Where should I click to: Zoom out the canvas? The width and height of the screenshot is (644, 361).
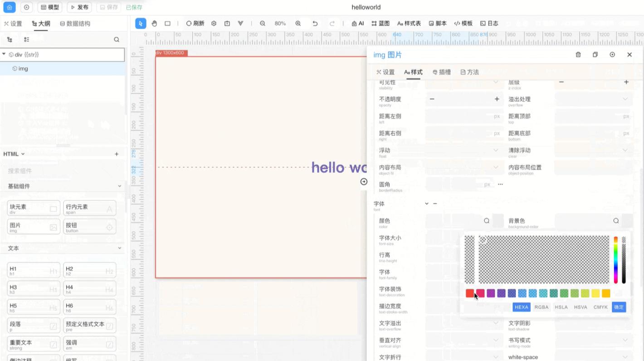coord(263,24)
